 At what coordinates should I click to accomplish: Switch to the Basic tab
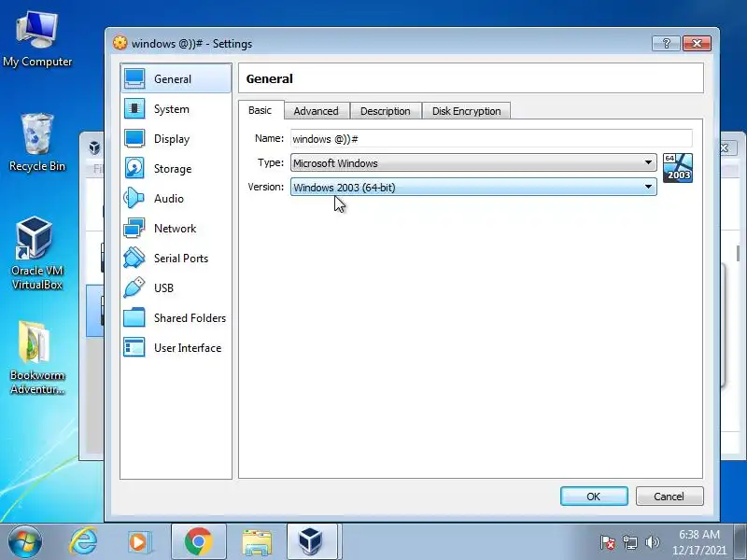point(261,110)
